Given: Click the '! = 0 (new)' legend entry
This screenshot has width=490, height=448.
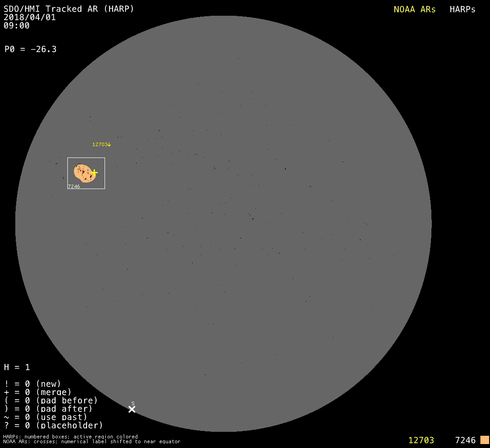Looking at the screenshot, I should (x=32, y=384).
